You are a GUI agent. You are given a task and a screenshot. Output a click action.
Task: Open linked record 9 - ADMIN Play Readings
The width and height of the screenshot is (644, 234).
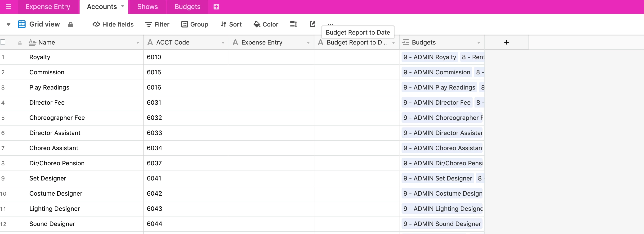[x=439, y=87]
